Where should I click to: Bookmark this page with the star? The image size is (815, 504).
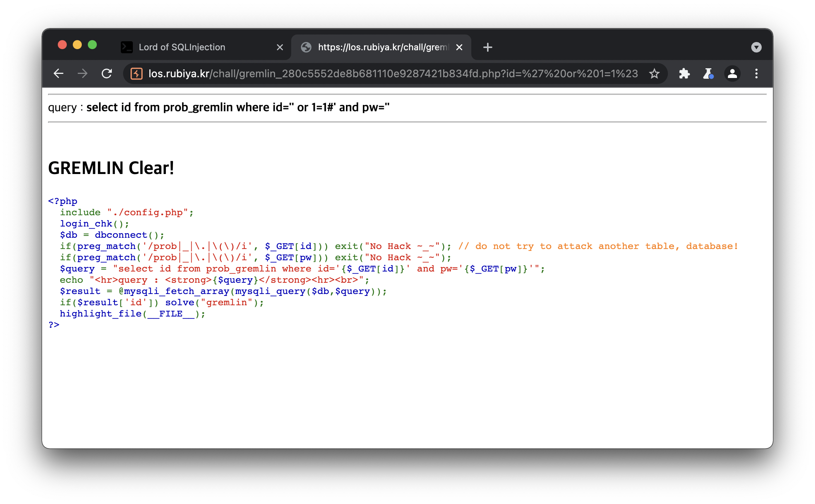(654, 73)
